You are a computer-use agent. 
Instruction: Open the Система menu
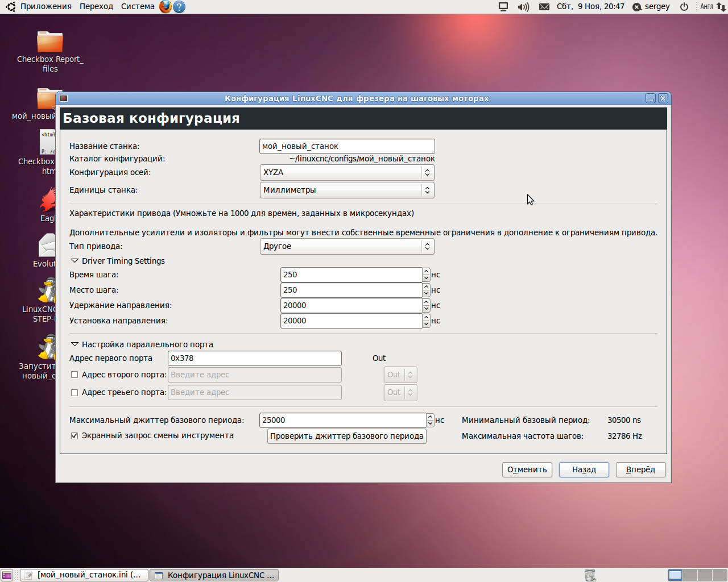pyautogui.click(x=138, y=7)
